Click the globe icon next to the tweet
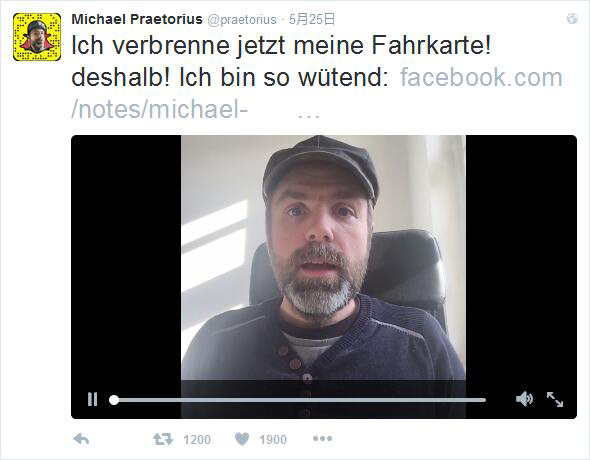The height and width of the screenshot is (460, 590). (x=572, y=19)
